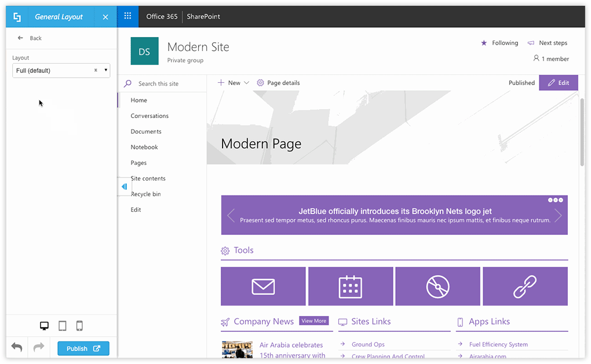
Task: Click the page vertical scrollbar
Action: (582, 132)
